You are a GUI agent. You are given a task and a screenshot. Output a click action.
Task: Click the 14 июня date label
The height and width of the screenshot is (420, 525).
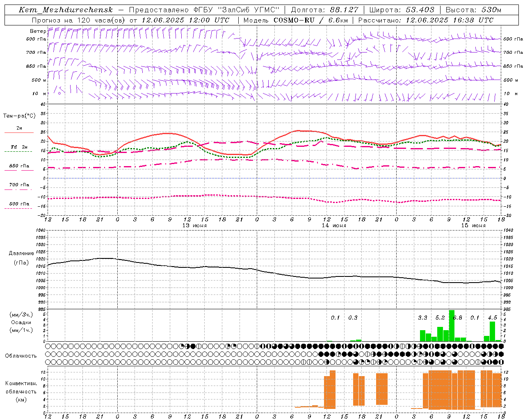(334, 226)
